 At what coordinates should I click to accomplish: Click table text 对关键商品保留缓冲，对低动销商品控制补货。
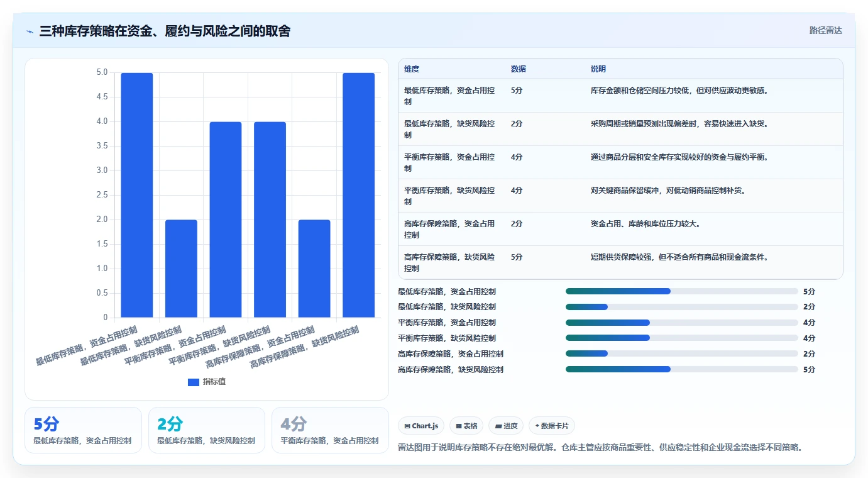pyautogui.click(x=669, y=191)
